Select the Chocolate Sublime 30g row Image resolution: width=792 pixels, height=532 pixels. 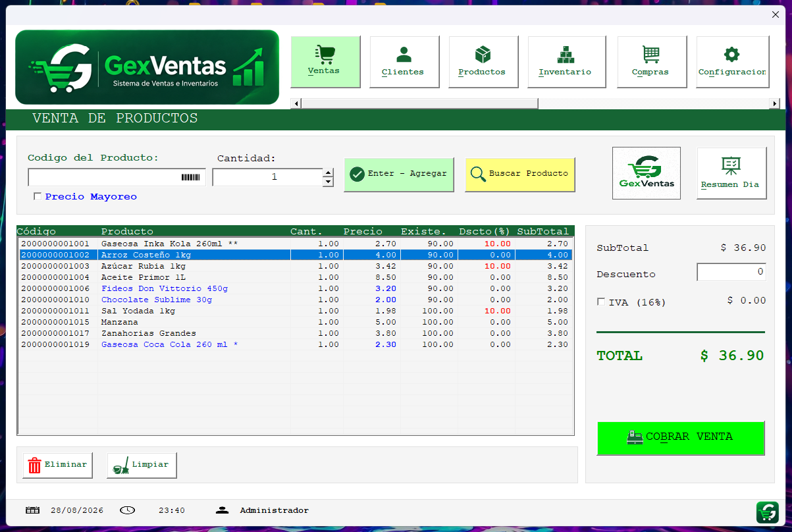coord(295,300)
